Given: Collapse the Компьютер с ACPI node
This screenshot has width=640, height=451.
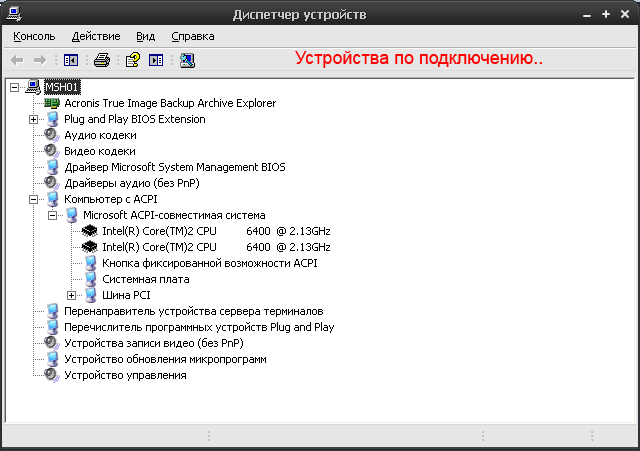Looking at the screenshot, I should pyautogui.click(x=33, y=199).
